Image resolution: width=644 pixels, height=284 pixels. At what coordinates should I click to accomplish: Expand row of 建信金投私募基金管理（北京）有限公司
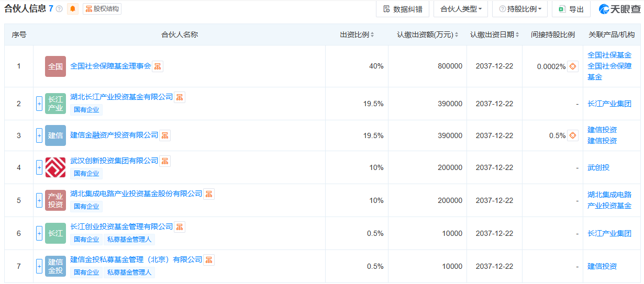(x=39, y=266)
